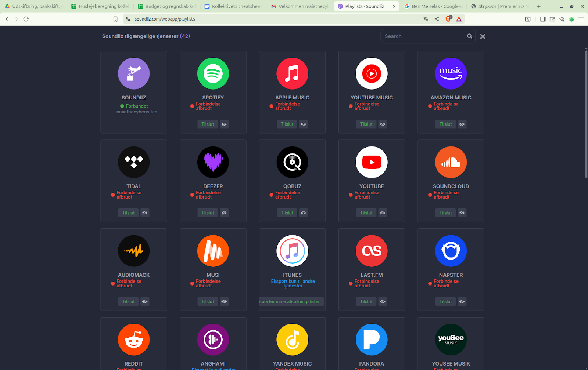Select the Tidal service icon
This screenshot has width=588, height=370.
click(134, 162)
